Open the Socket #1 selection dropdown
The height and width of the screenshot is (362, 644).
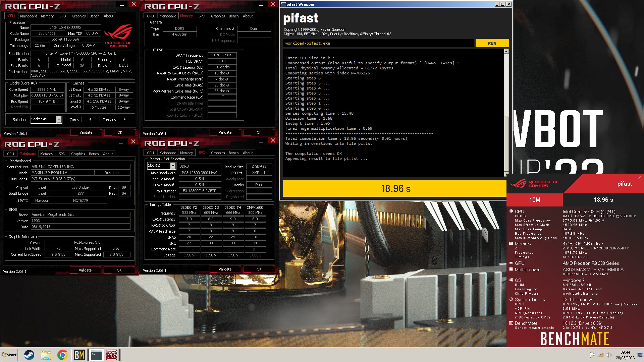coord(59,119)
